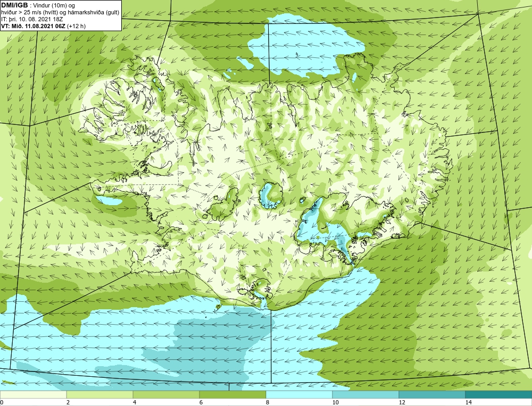Screen dimensions: 532x406
Task: Click the 4–6 m/s green legend swatch
Action: [x=166, y=394]
